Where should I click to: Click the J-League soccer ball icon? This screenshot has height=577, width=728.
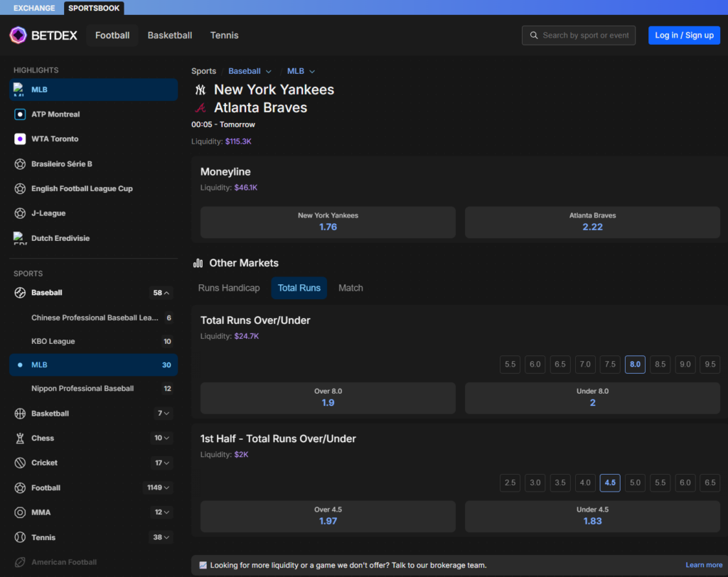tap(20, 213)
